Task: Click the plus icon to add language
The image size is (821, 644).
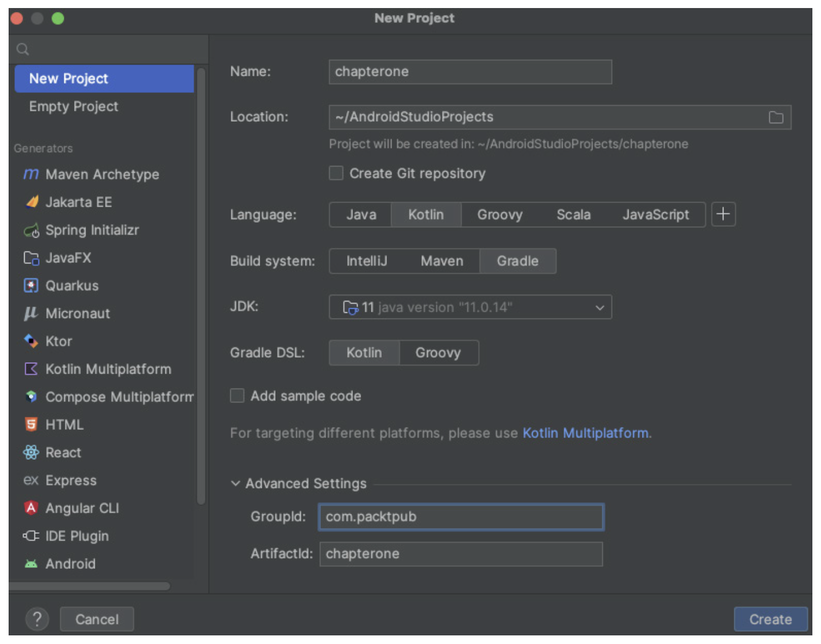Action: (723, 214)
